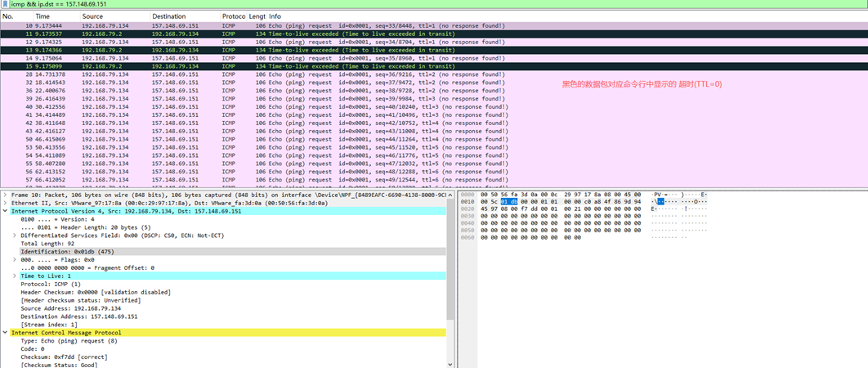
Task: Click the Info column header
Action: pos(275,16)
